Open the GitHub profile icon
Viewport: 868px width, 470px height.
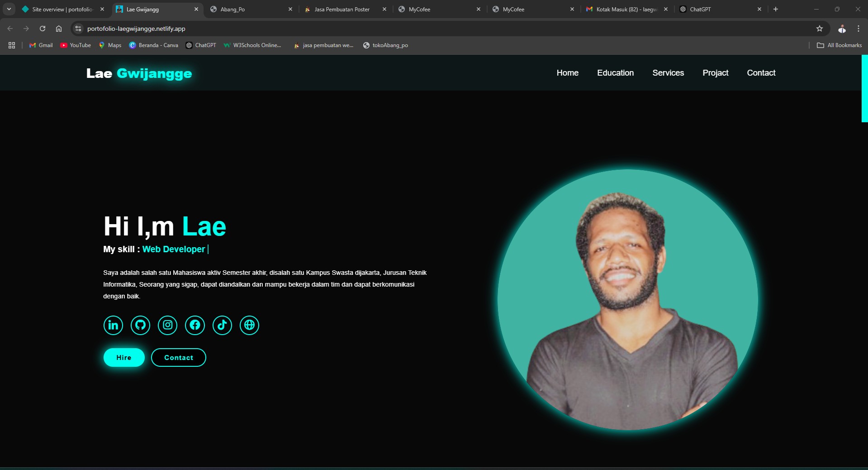(x=140, y=325)
